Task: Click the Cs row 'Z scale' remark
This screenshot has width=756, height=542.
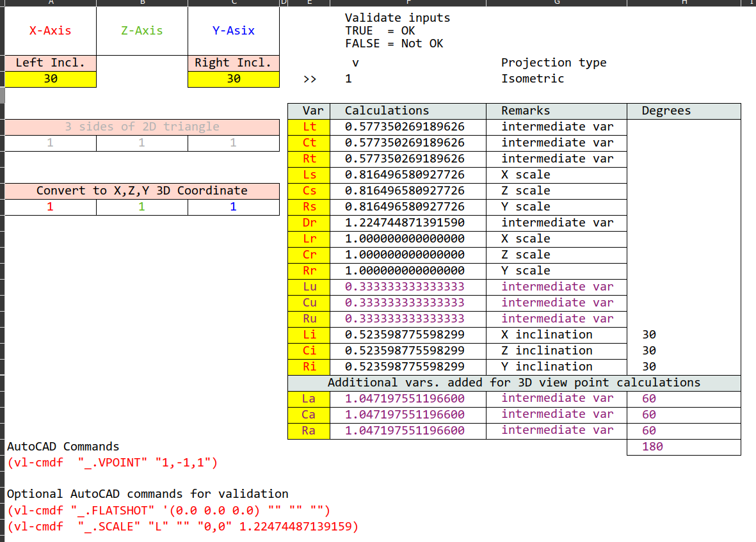Action: click(x=556, y=191)
